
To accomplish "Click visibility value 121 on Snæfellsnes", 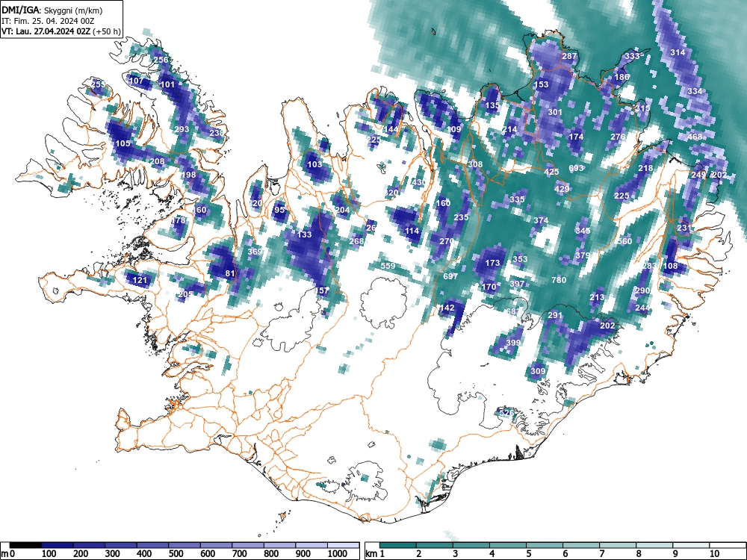I will [140, 279].
